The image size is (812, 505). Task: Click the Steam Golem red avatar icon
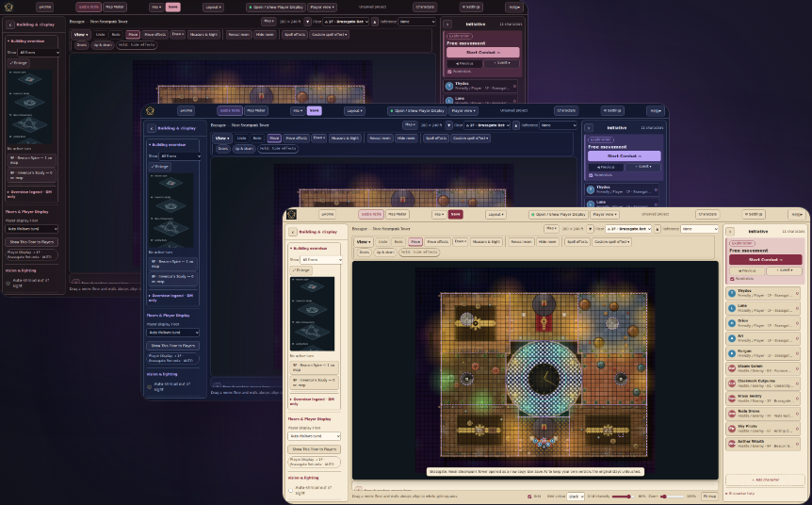coord(732,368)
